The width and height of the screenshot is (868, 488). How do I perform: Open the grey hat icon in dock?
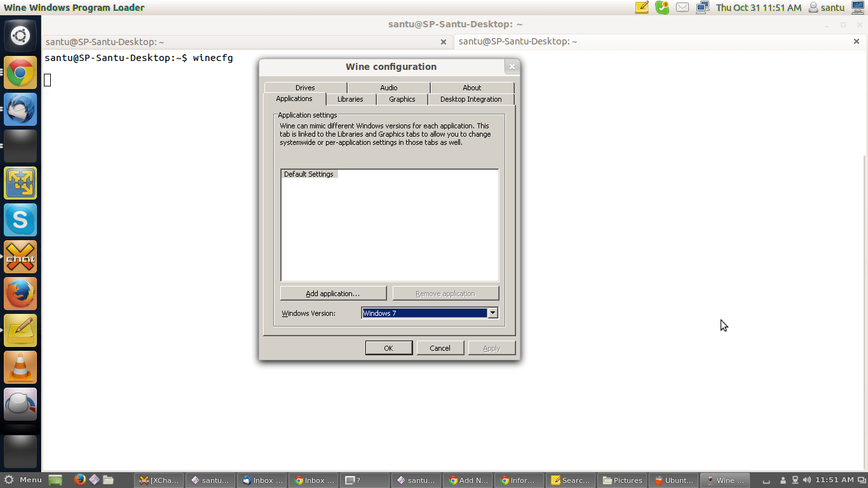coord(20,404)
